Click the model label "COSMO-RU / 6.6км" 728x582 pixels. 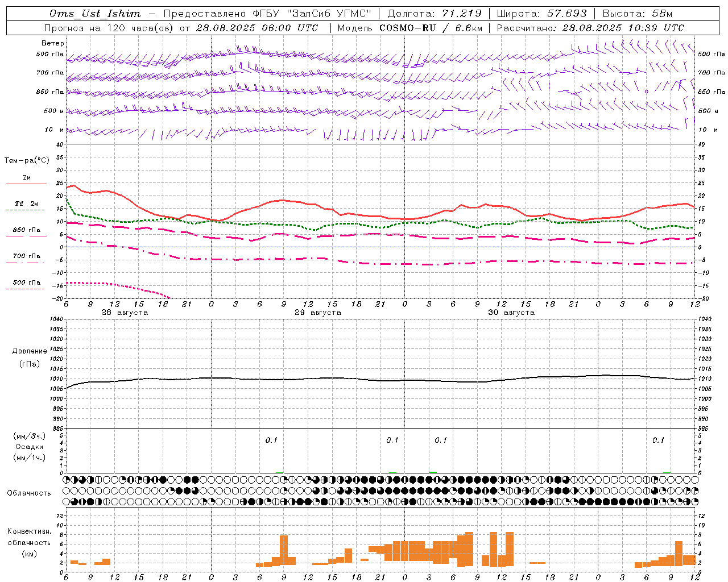pos(432,28)
